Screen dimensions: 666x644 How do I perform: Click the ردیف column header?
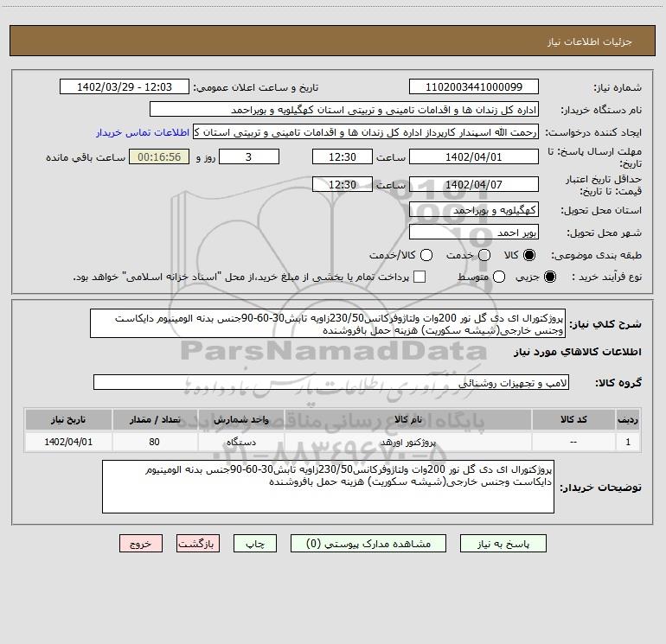(628, 419)
